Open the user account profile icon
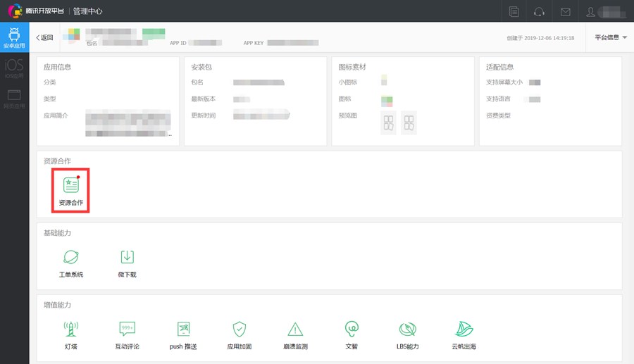 click(x=590, y=12)
